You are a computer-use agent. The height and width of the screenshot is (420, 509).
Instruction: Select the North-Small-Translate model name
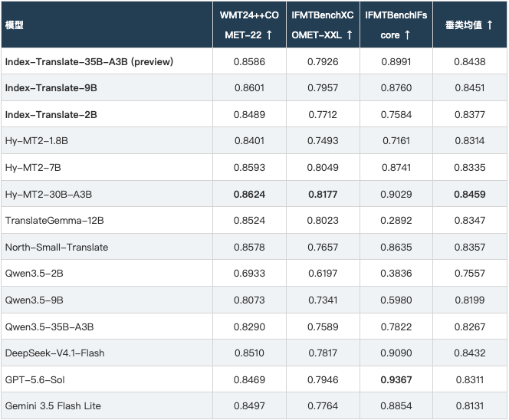[57, 247]
